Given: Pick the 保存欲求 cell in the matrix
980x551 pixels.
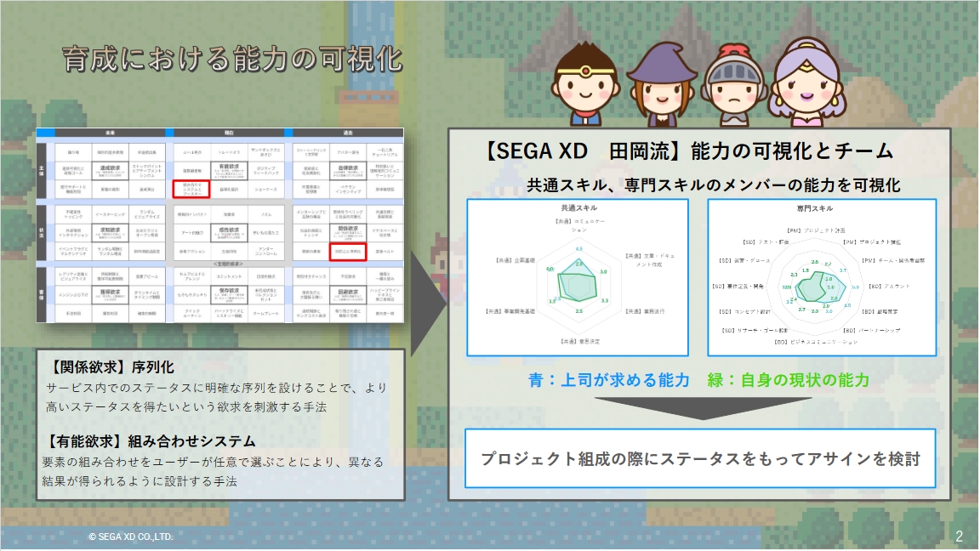Looking at the screenshot, I should point(229,294).
